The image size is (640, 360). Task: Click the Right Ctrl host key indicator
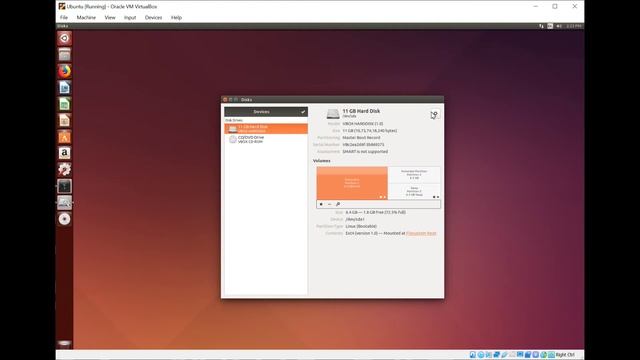click(565, 355)
